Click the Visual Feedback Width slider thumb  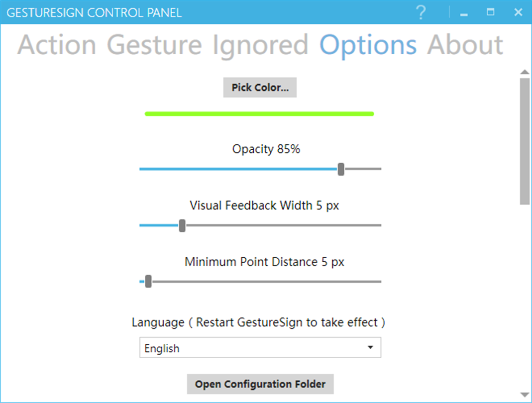click(x=182, y=225)
